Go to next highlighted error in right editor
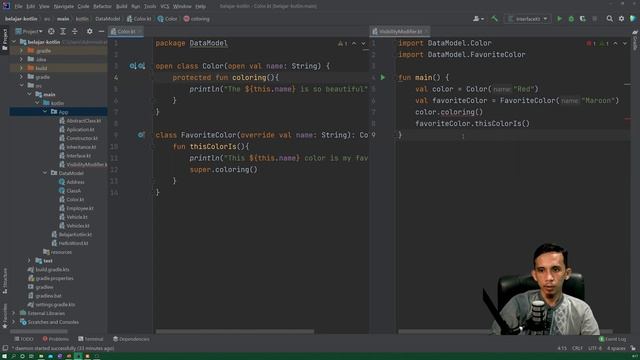 [x=624, y=43]
